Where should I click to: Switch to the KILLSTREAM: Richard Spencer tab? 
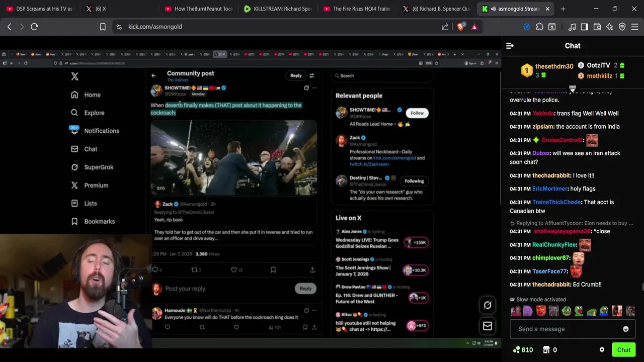tap(278, 9)
